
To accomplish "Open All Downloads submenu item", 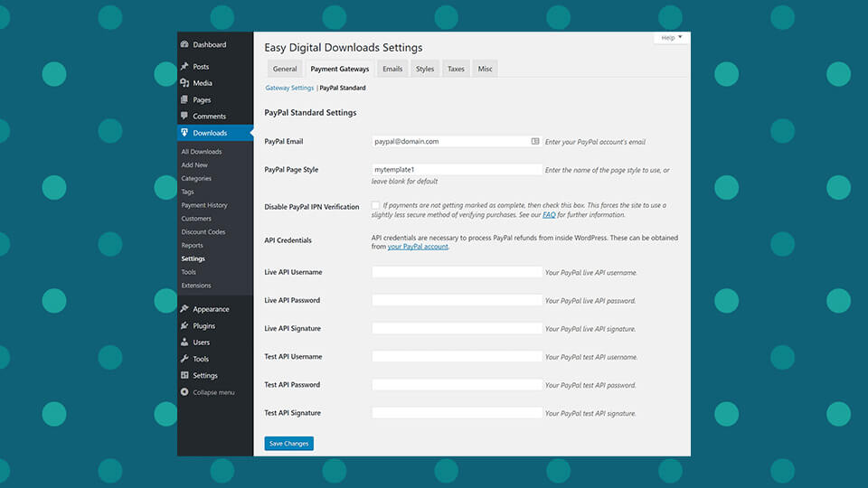I will [x=201, y=152].
